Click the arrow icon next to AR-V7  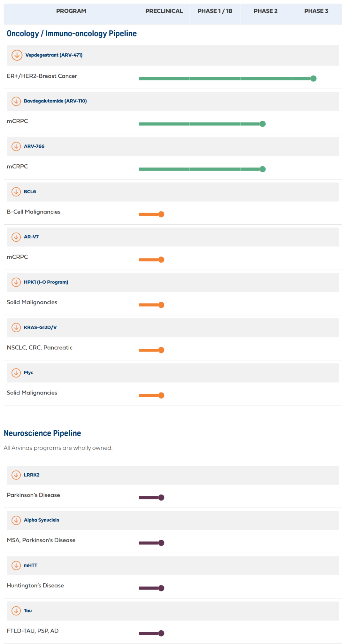coord(16,237)
